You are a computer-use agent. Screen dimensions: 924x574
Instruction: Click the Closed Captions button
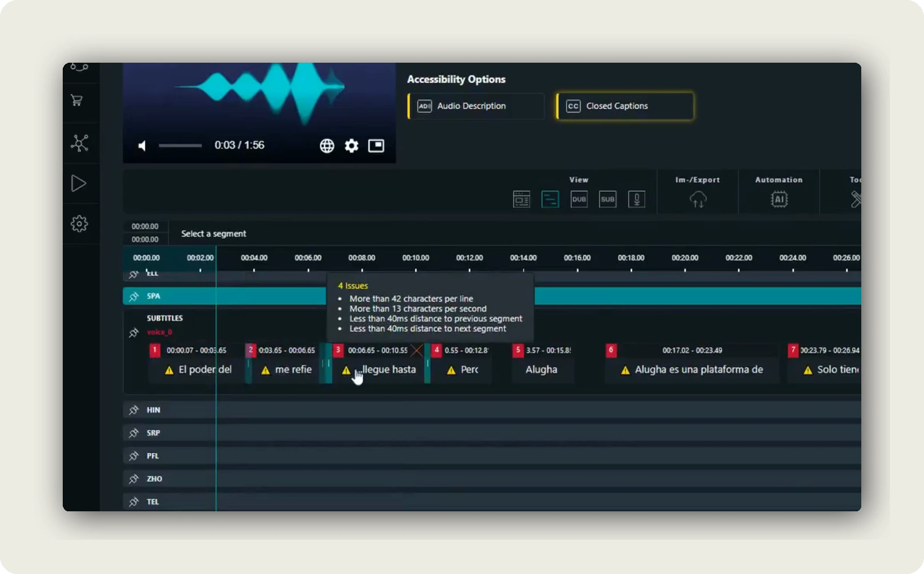click(624, 106)
